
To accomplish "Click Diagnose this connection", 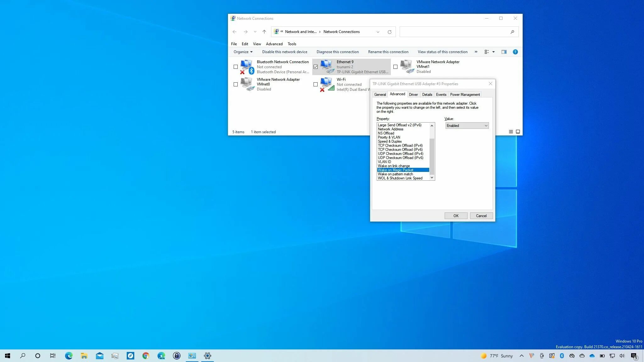I will [337, 52].
